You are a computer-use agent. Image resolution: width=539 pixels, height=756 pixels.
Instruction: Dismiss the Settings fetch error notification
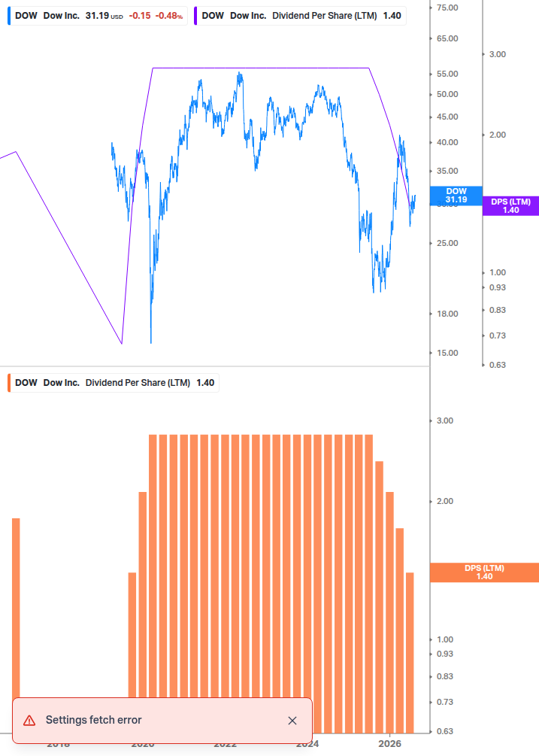pyautogui.click(x=292, y=721)
